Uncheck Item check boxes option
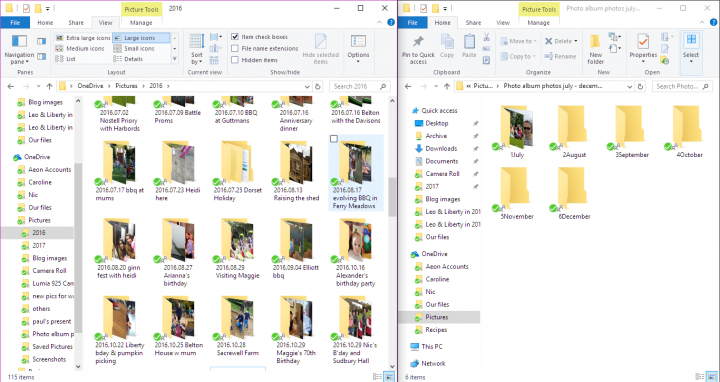The height and width of the screenshot is (382, 720). [x=235, y=37]
